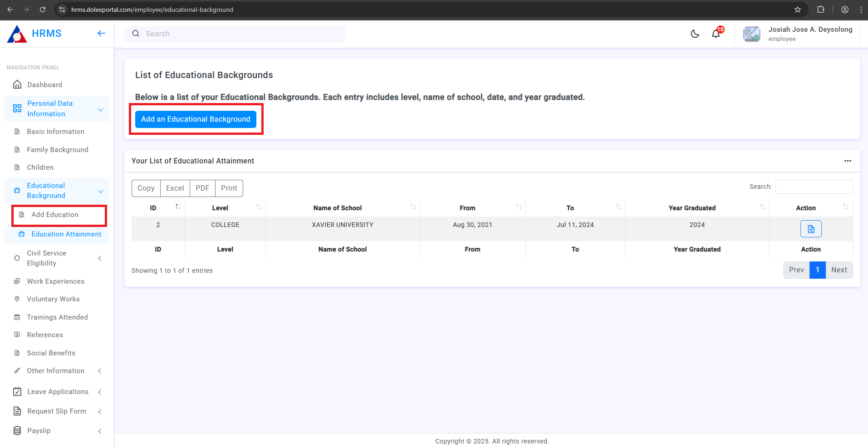Open the browser extensions puzzle icon
Image resolution: width=868 pixels, height=448 pixels.
coord(820,10)
